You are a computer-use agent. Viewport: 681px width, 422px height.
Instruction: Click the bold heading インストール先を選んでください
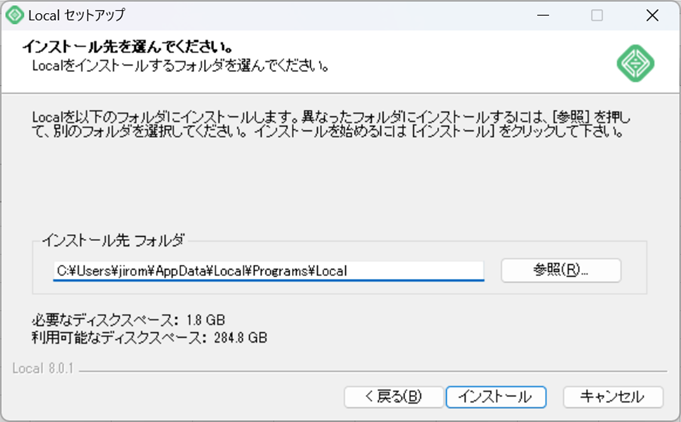tap(127, 47)
